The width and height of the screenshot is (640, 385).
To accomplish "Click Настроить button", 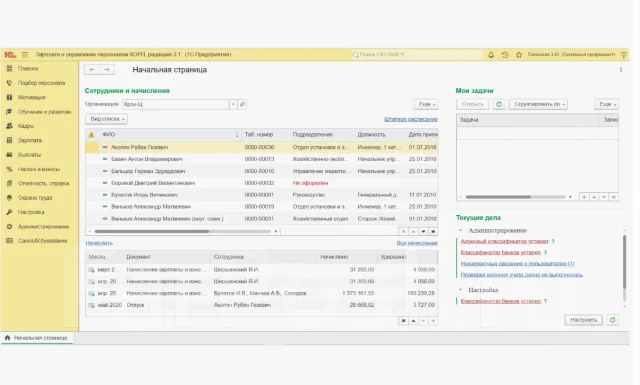I will coord(584,320).
